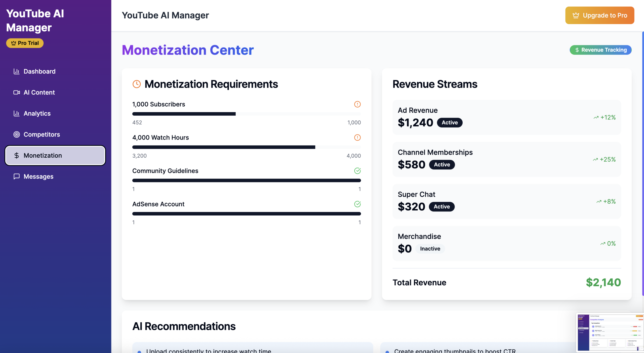Click the Messages speech bubble icon
This screenshot has height=353, width=644.
point(17,176)
